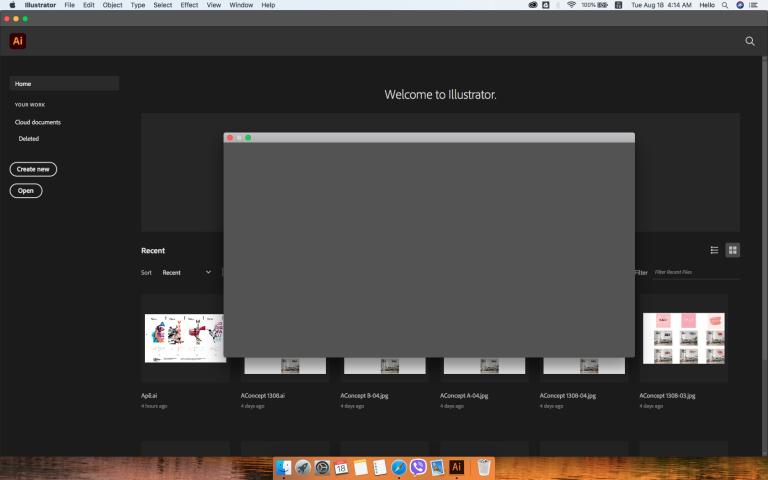Open the View menu
Image resolution: width=768 pixels, height=480 pixels.
click(214, 5)
